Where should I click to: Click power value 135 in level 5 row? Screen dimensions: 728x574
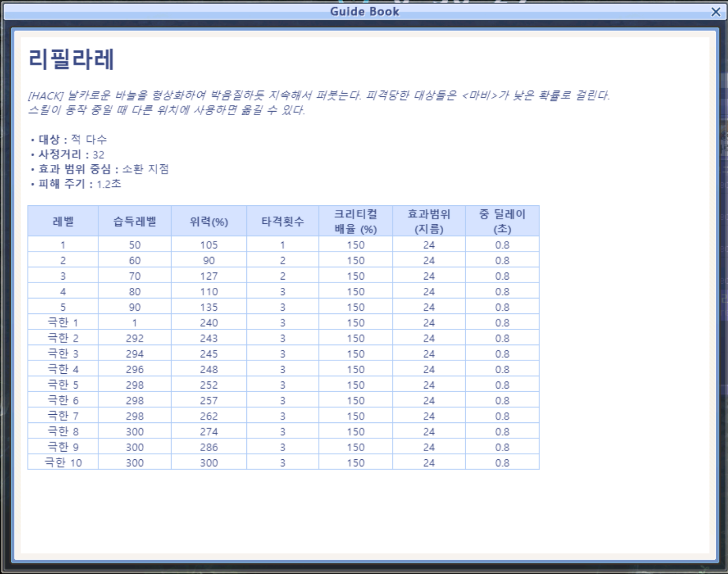click(209, 307)
